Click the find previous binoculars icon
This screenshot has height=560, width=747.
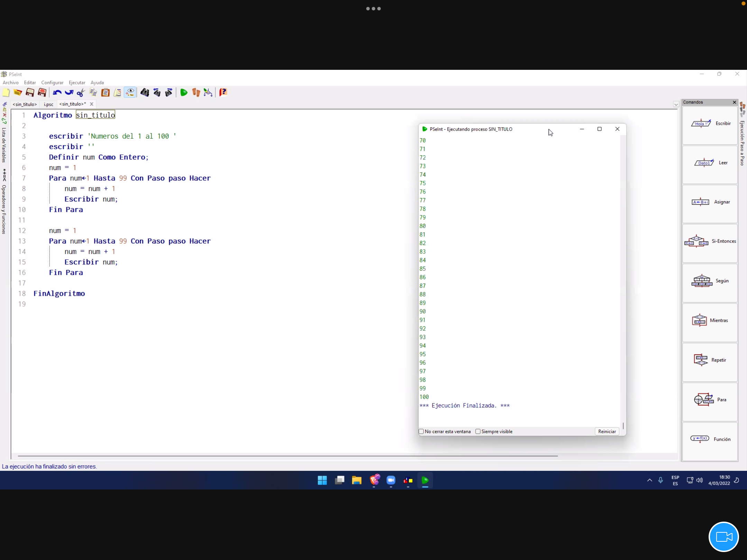pos(157,92)
